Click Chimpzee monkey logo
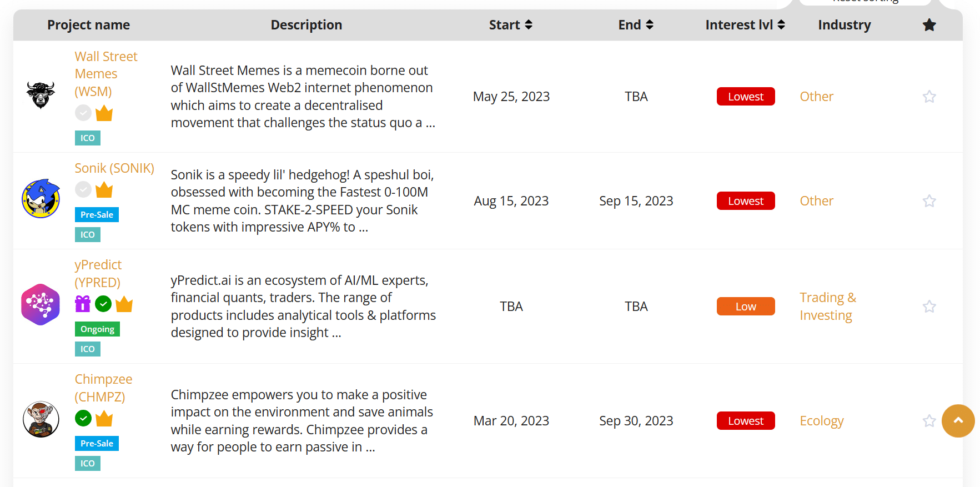This screenshot has width=980, height=487. pos(41,419)
